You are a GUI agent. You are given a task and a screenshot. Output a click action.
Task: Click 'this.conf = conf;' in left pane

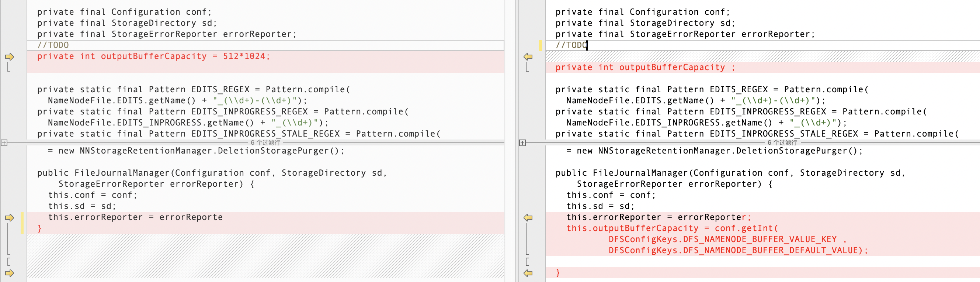(x=93, y=195)
